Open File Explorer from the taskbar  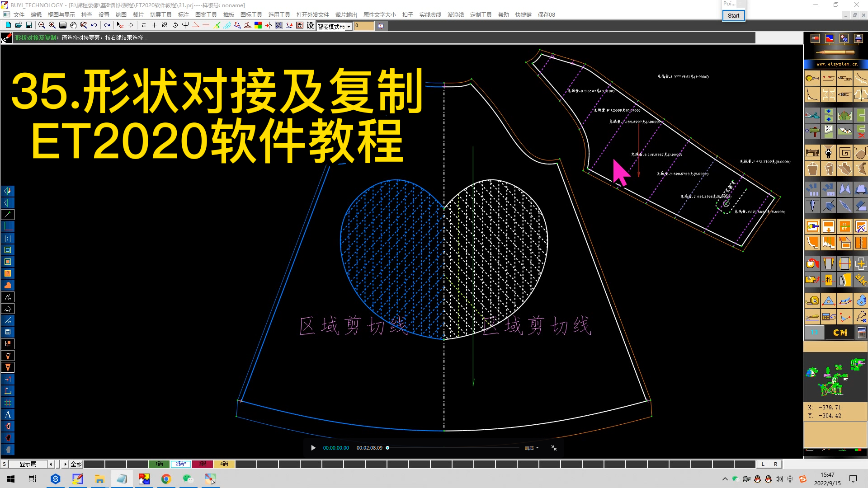pos(99,479)
